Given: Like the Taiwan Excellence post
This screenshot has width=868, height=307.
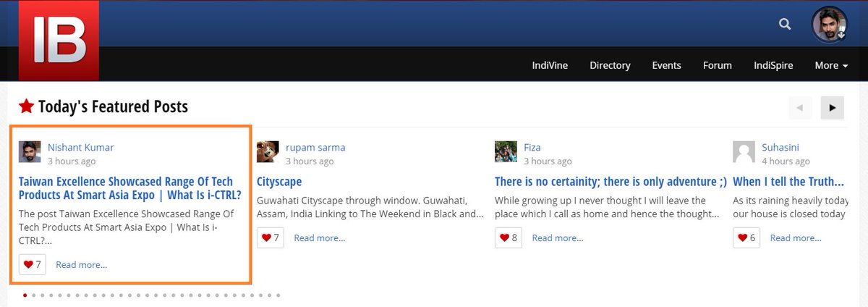Looking at the screenshot, I should point(33,264).
